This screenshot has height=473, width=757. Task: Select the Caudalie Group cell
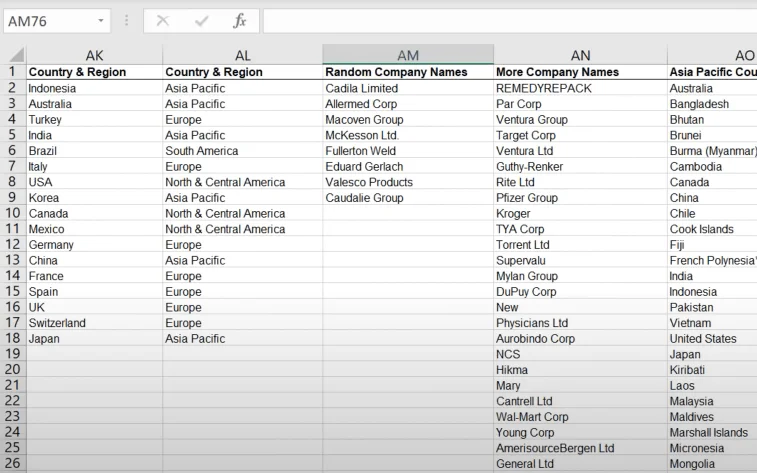(x=408, y=198)
